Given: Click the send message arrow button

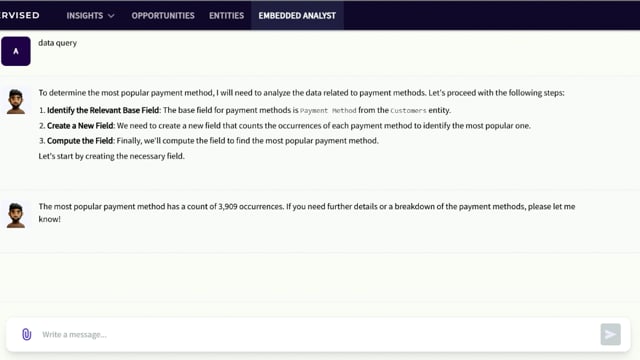Looking at the screenshot, I should [x=610, y=334].
